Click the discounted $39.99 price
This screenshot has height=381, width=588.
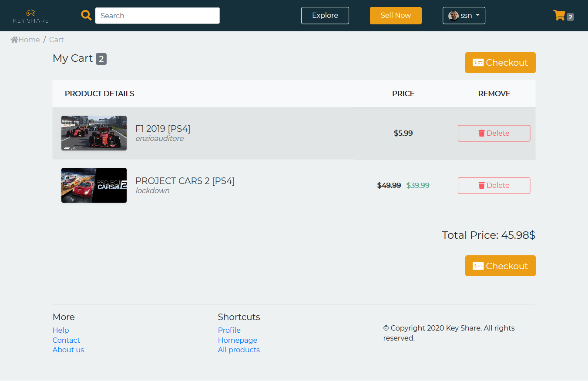point(418,185)
